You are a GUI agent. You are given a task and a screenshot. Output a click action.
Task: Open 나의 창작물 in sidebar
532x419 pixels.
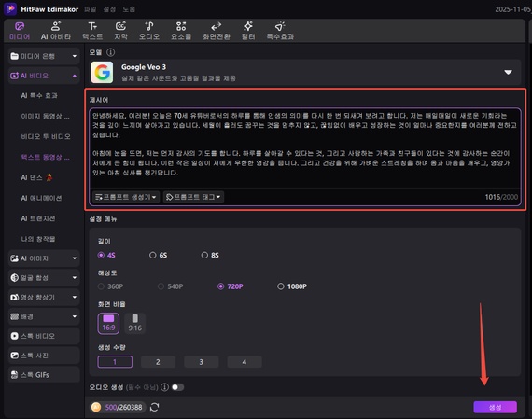pyautogui.click(x=38, y=239)
